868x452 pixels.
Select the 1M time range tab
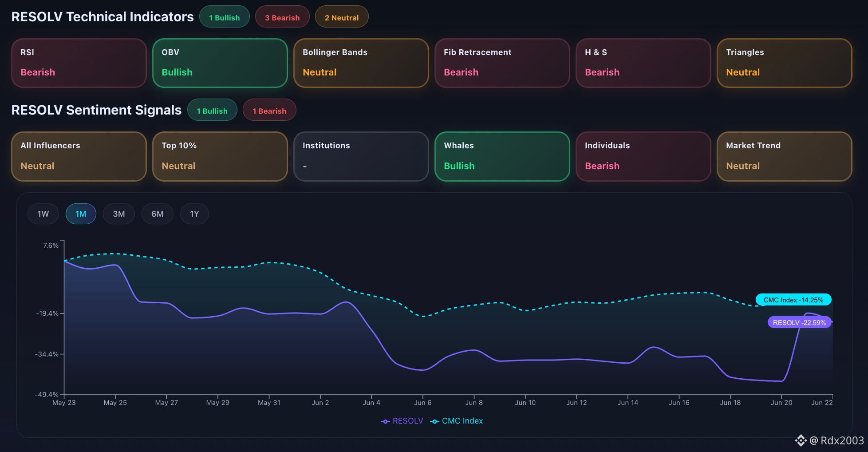(81, 214)
